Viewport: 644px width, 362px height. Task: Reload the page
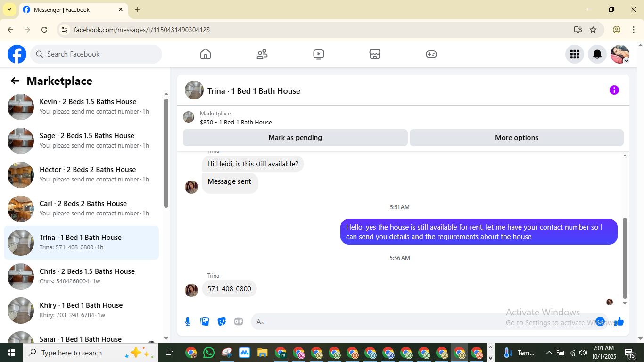(44, 30)
